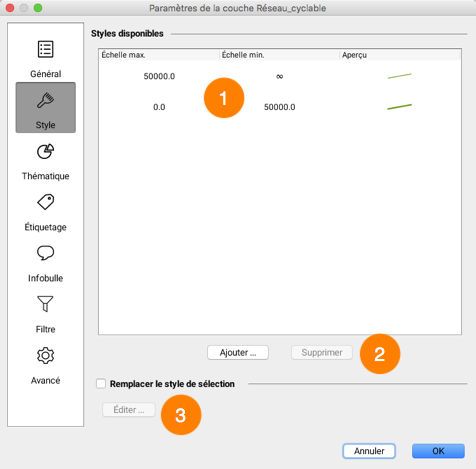476x469 pixels.
Task: Click the thick dark green line preview
Action: click(x=400, y=107)
